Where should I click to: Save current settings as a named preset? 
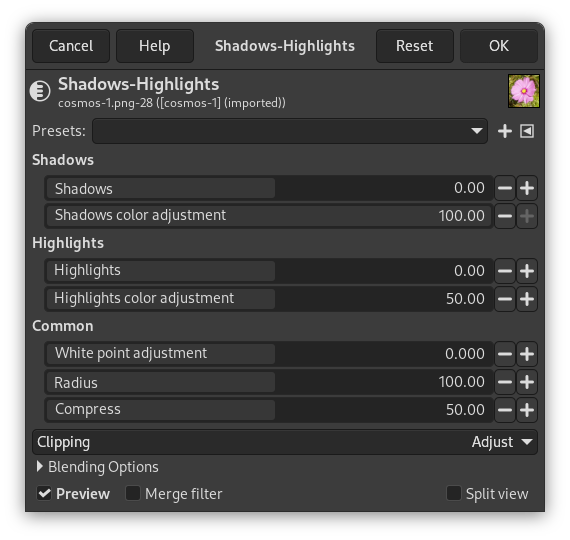505,131
